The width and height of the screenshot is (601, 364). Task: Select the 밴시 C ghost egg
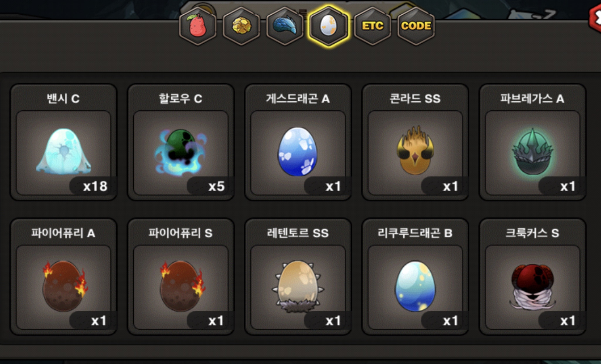[64, 142]
